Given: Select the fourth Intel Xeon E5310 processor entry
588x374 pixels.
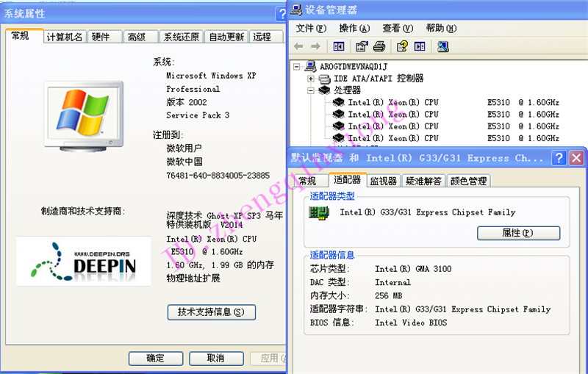Looking at the screenshot, I should pyautogui.click(x=446, y=138).
